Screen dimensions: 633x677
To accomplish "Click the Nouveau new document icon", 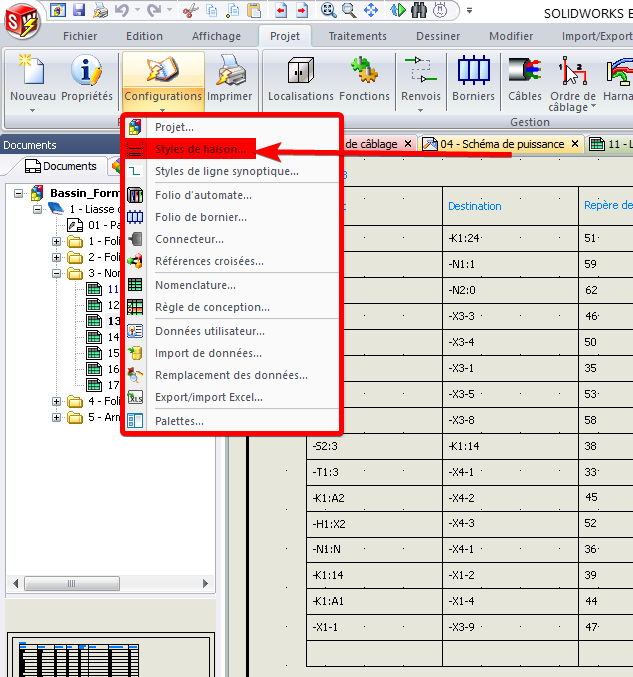I will 32,69.
